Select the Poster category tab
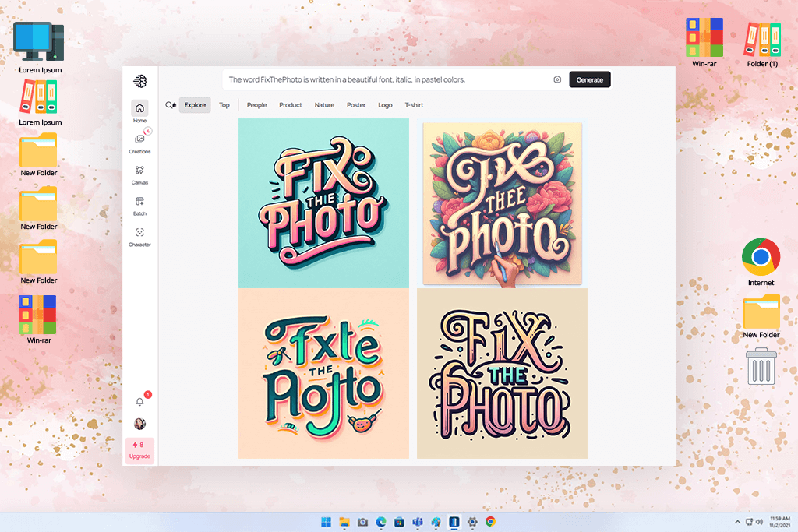 coord(356,105)
